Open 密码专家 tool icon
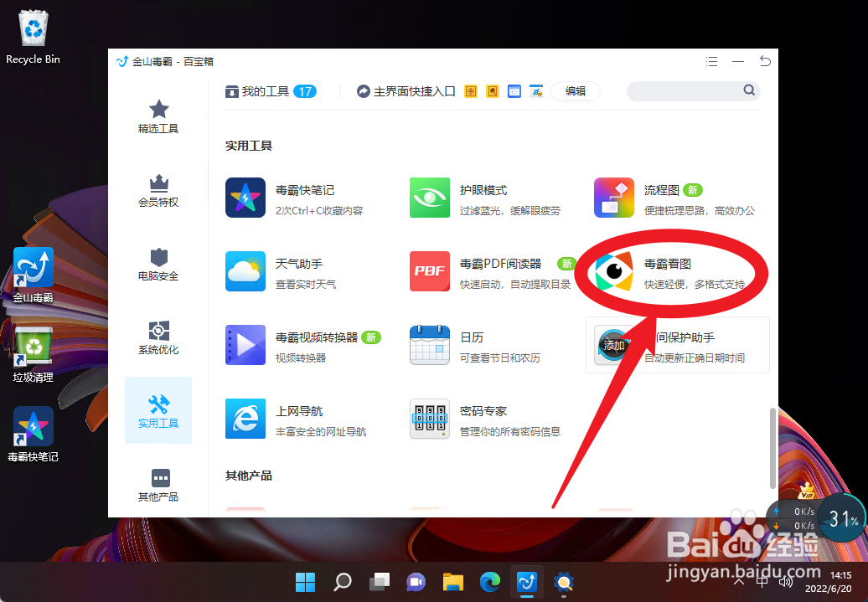The height and width of the screenshot is (602, 868). (x=430, y=419)
